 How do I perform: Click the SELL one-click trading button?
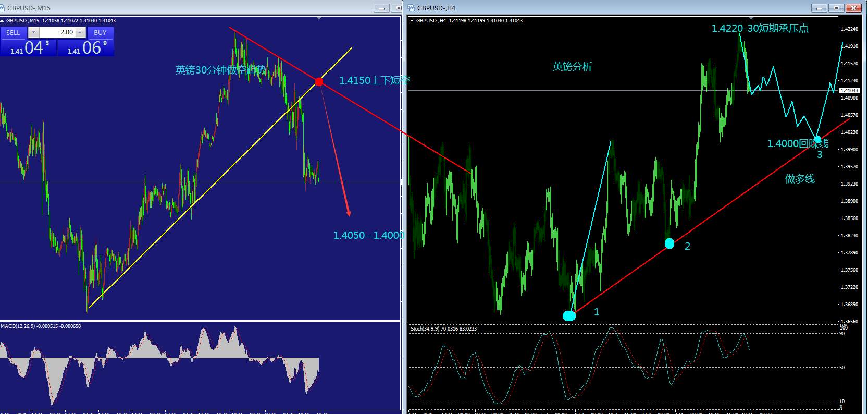click(x=13, y=32)
